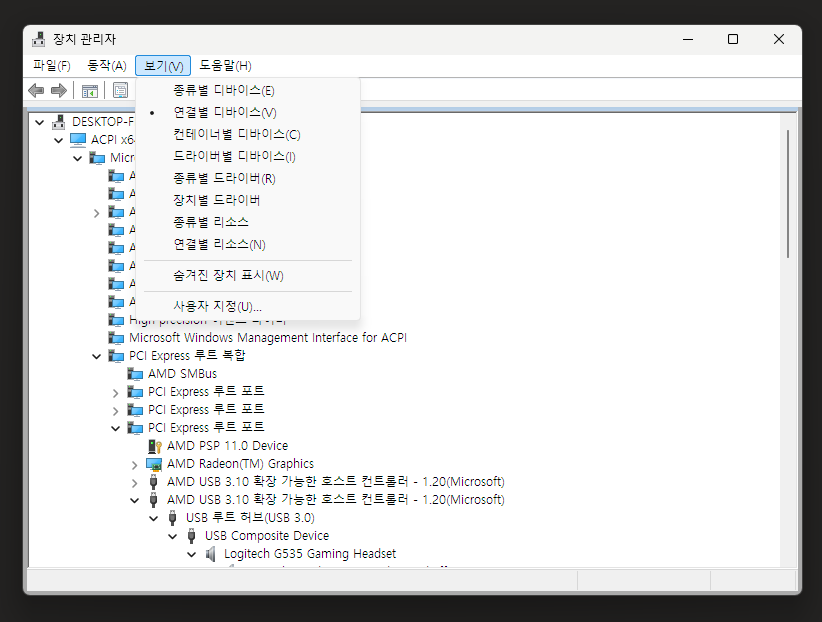This screenshot has height=622, width=822.
Task: Click the Back arrow toolbar icon
Action: tap(36, 91)
